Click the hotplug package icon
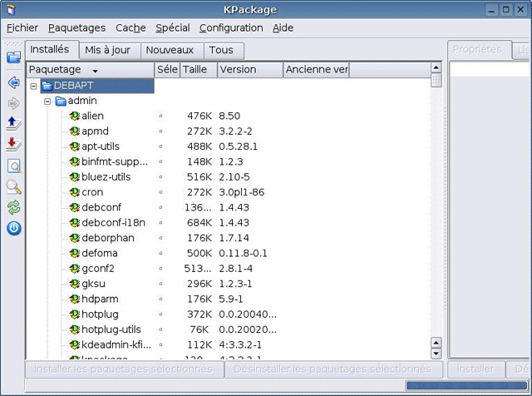 point(74,314)
